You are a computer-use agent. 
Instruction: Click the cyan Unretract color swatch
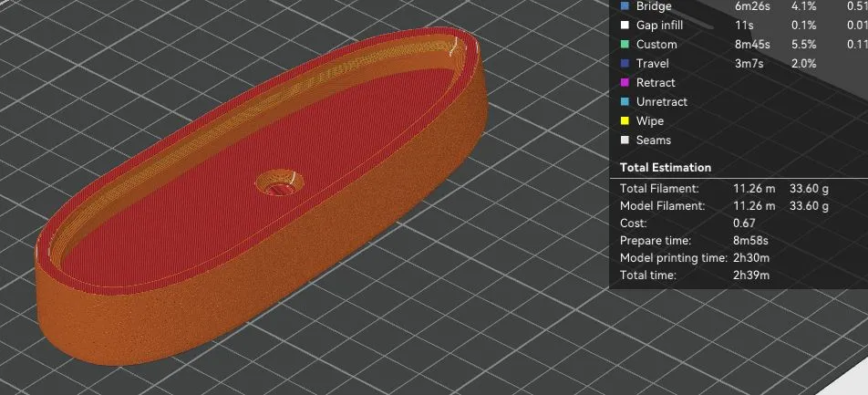click(x=625, y=102)
